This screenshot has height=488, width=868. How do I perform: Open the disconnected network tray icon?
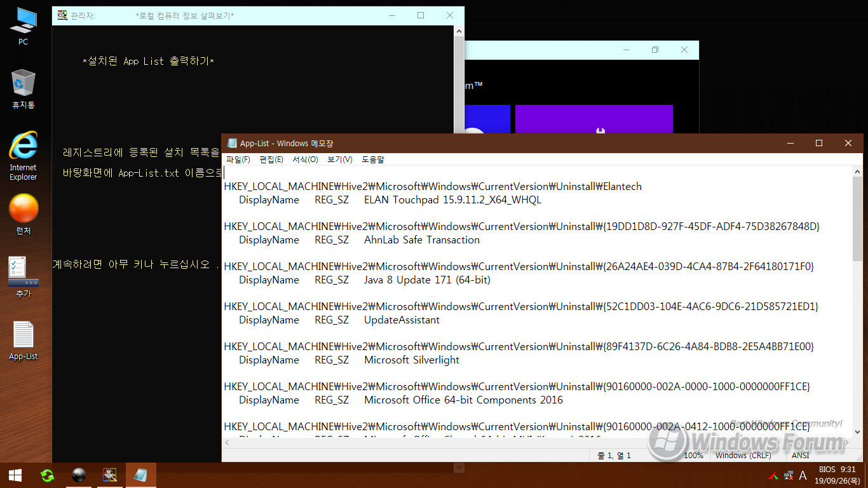(789, 475)
